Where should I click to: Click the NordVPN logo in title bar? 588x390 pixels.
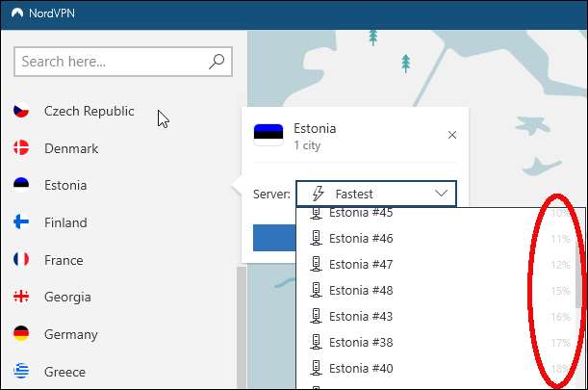(x=12, y=13)
